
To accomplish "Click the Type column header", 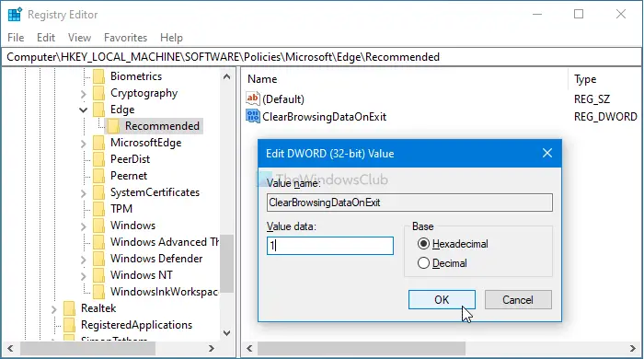I will [x=585, y=79].
